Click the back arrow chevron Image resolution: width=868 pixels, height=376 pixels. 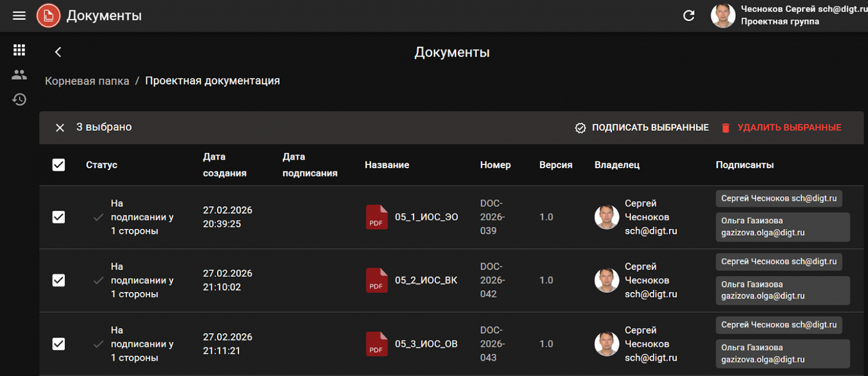(x=58, y=52)
